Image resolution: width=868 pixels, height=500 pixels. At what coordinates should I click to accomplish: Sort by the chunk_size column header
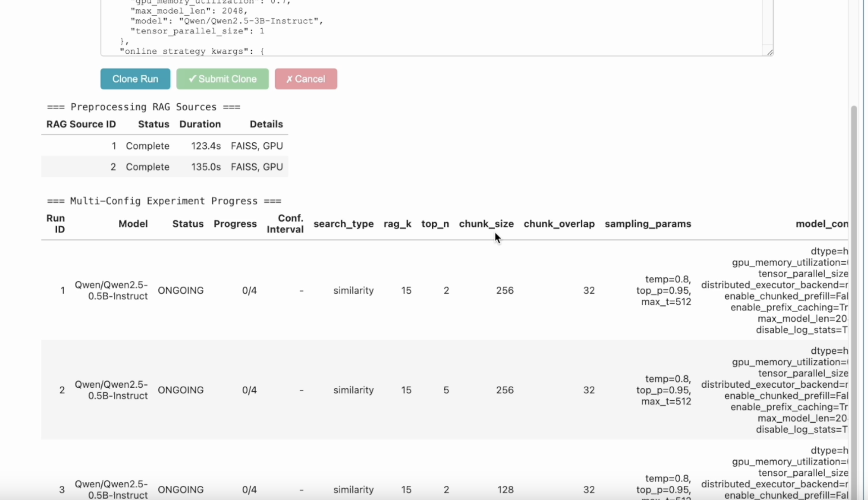(x=486, y=224)
